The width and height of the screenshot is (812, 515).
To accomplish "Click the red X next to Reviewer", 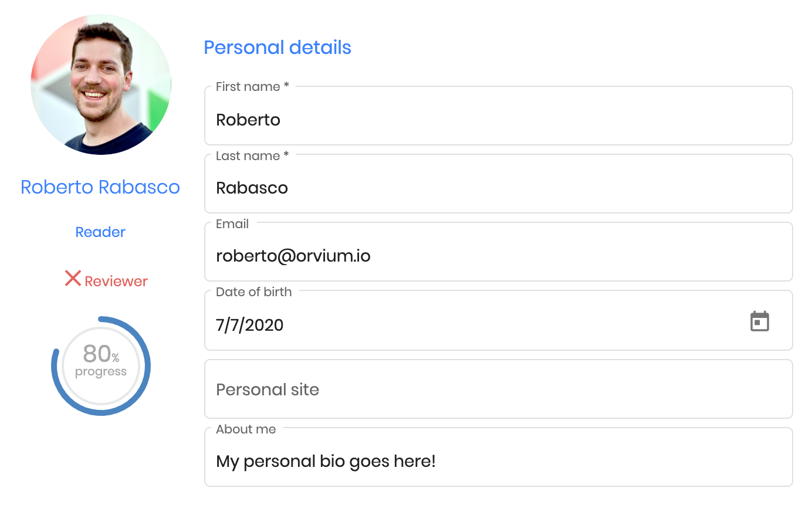I will [73, 278].
